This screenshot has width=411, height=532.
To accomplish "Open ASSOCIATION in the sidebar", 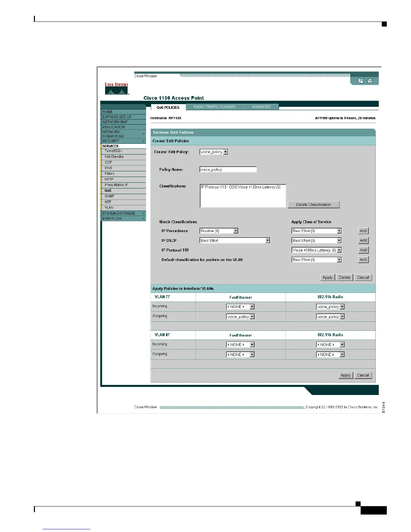I will (123, 127).
